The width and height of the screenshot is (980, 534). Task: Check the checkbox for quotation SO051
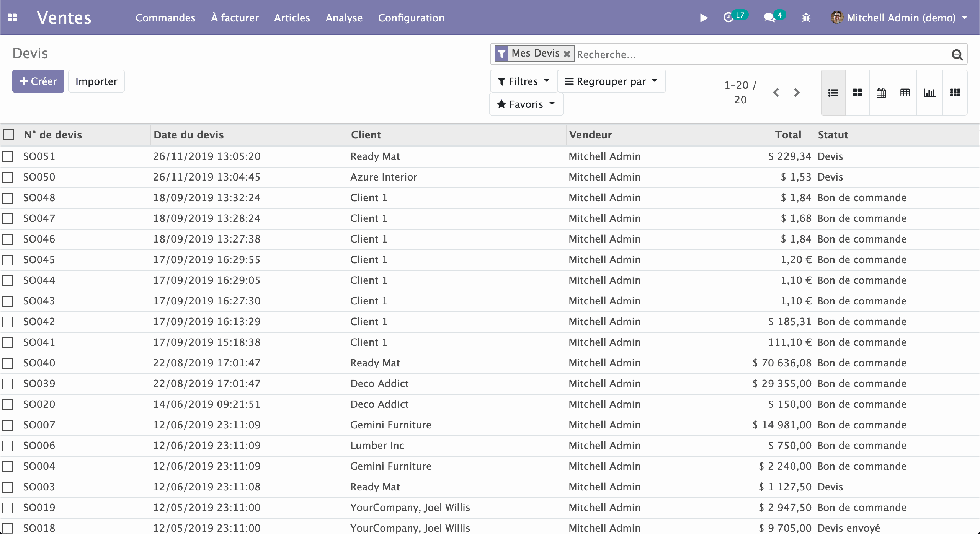click(8, 156)
